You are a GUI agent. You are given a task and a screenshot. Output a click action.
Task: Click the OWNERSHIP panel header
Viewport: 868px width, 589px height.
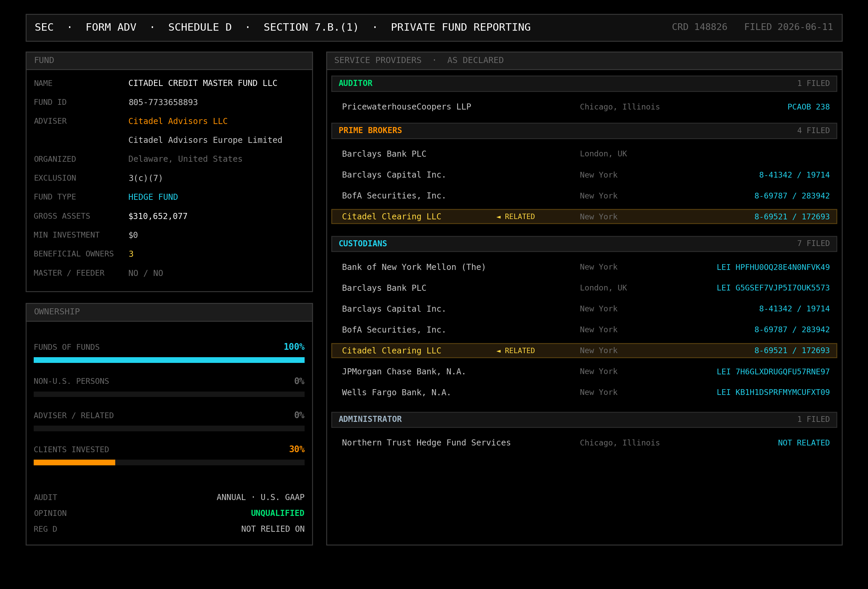pos(169,312)
